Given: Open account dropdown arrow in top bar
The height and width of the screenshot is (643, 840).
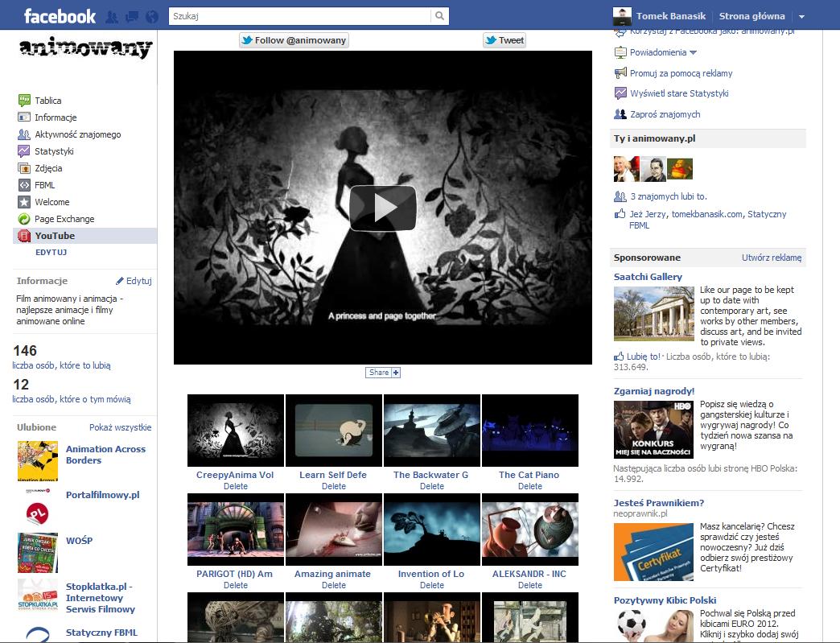Looking at the screenshot, I should click(x=802, y=17).
